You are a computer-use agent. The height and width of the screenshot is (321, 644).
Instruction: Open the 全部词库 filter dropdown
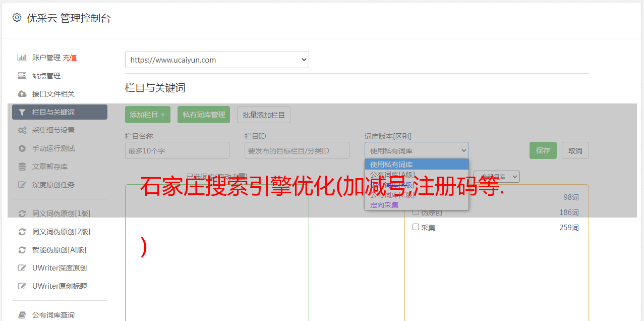497,177
